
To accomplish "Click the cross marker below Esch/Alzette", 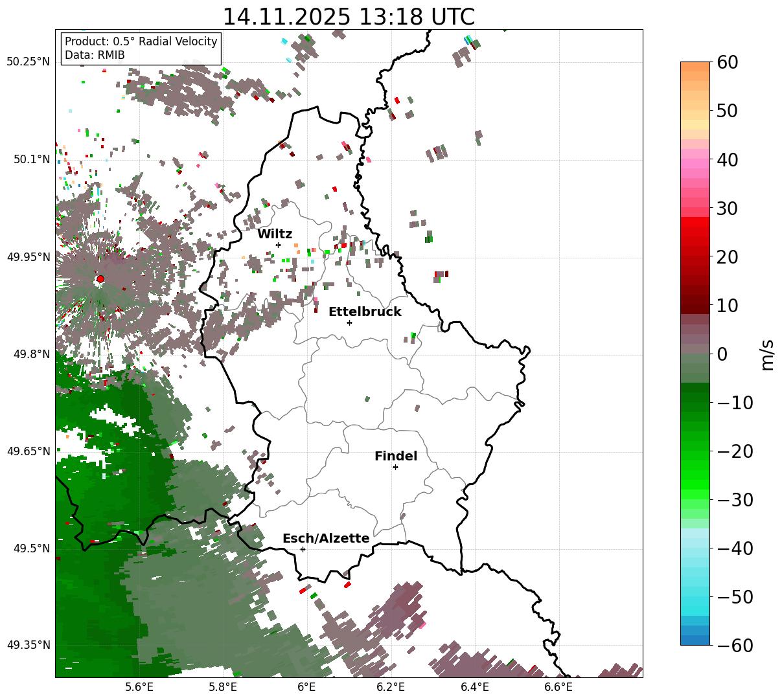I will pyautogui.click(x=303, y=549).
